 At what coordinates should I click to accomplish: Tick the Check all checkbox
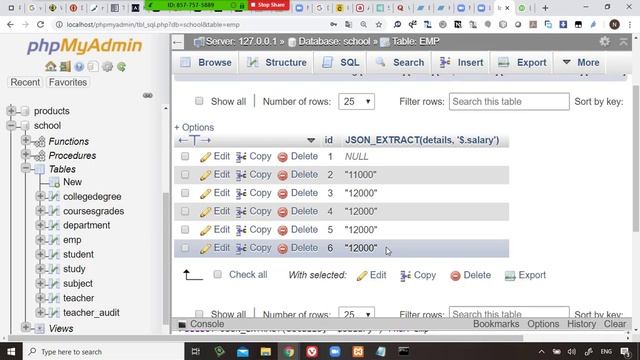(218, 274)
